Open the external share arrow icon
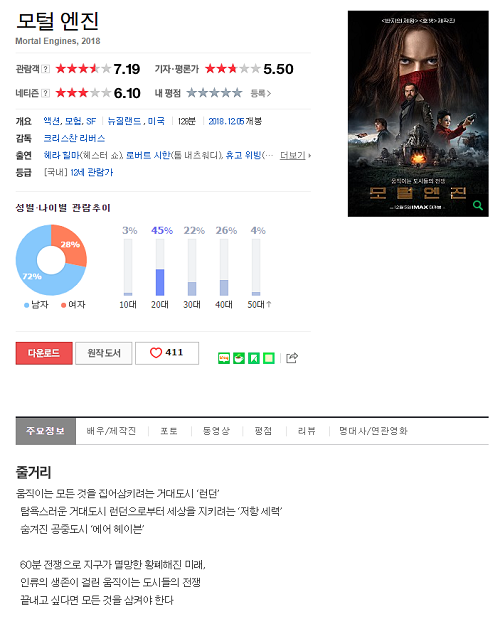Screen dimensions: 500x619 pos(292,358)
